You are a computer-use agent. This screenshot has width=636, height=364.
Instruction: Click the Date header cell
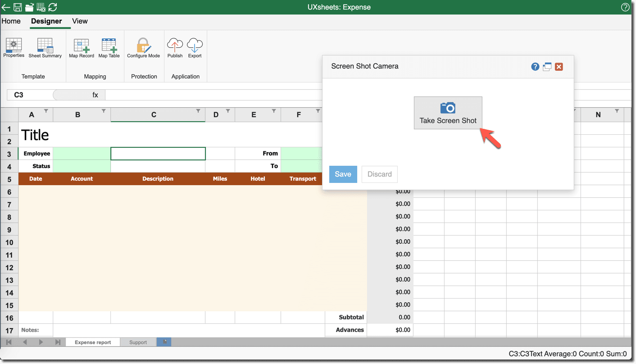click(36, 179)
